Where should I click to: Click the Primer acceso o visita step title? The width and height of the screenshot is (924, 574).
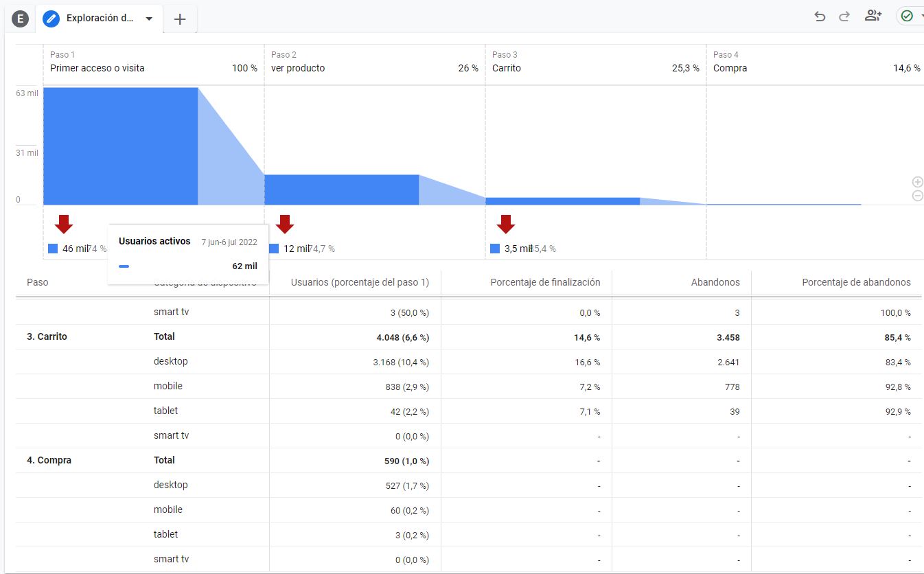click(97, 68)
